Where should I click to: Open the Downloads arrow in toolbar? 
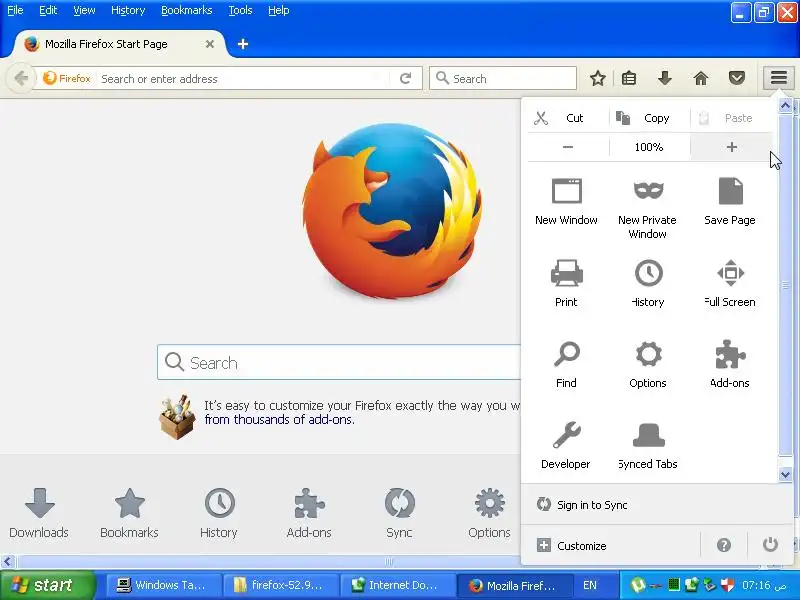(665, 78)
